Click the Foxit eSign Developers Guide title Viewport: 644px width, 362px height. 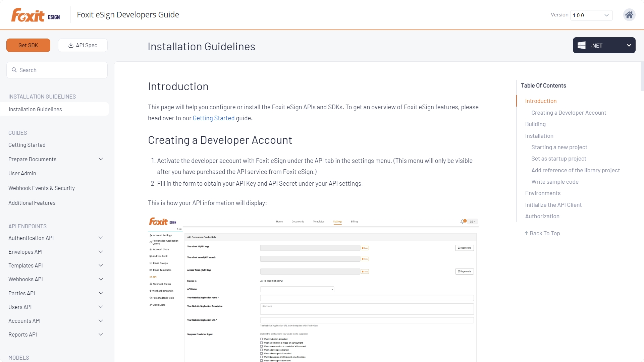coord(128,15)
